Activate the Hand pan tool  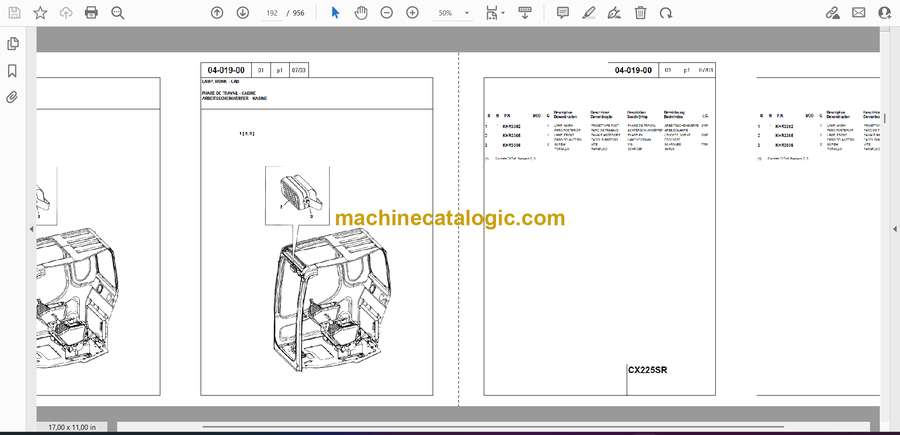coord(361,13)
